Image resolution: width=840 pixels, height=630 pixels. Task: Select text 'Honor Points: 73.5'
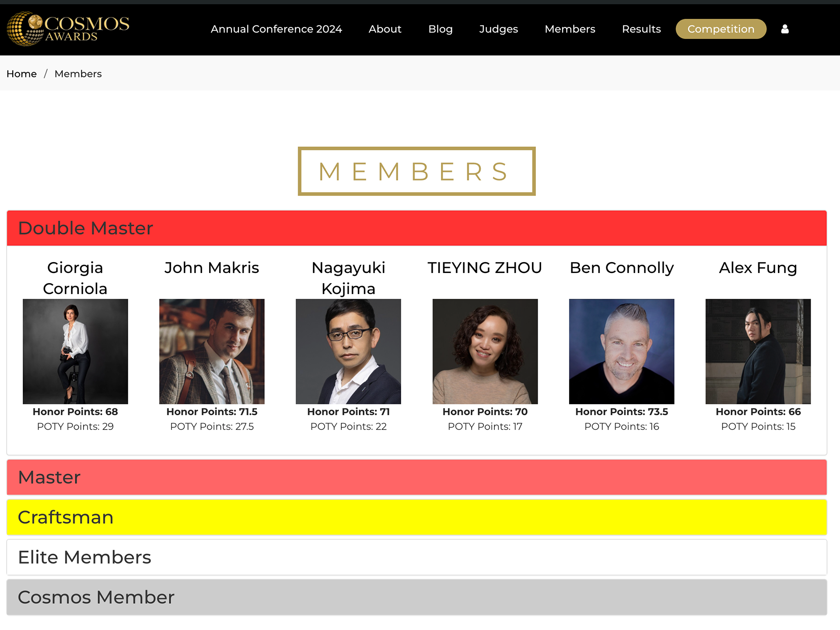click(x=622, y=412)
